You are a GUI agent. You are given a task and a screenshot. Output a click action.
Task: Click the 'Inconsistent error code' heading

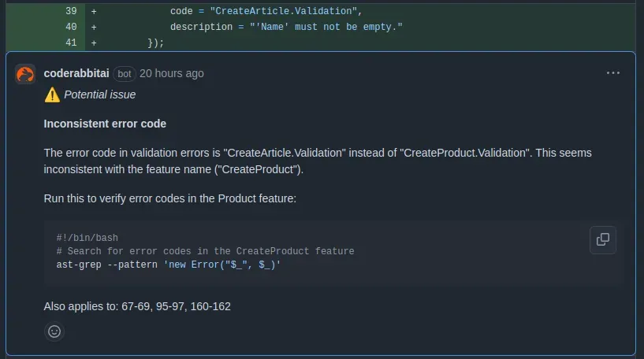(x=105, y=124)
